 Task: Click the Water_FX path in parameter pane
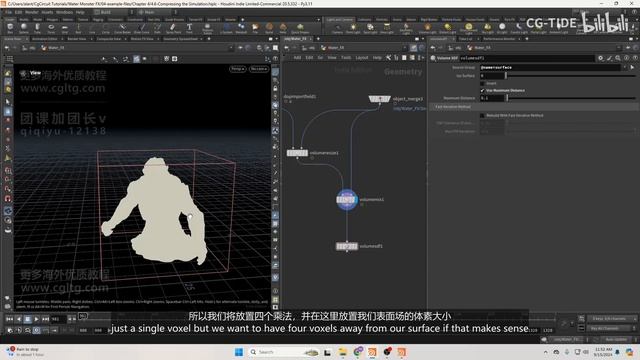pyautogui.click(x=478, y=48)
